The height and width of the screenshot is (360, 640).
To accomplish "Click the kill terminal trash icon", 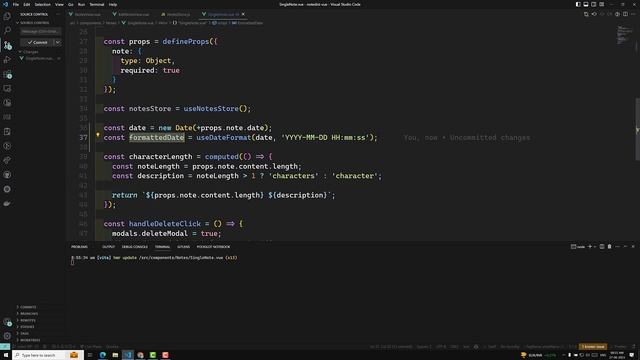I will pyautogui.click(x=609, y=247).
